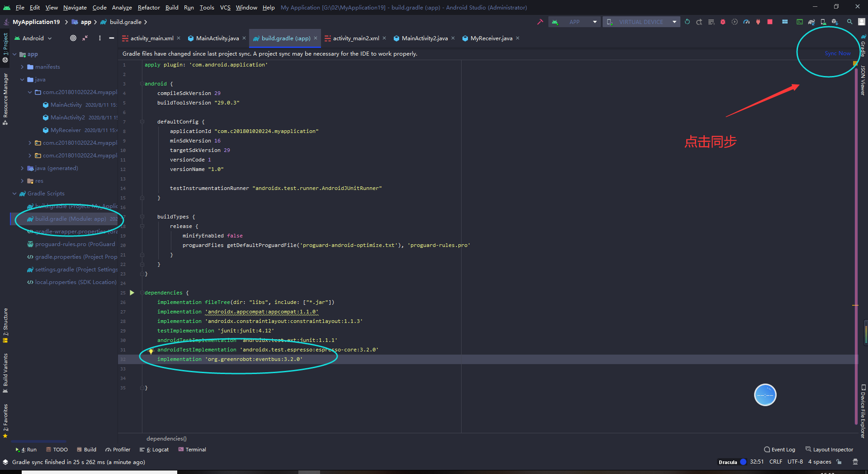Open the Profiler tool window
This screenshot has width=868, height=474.
[x=118, y=450]
